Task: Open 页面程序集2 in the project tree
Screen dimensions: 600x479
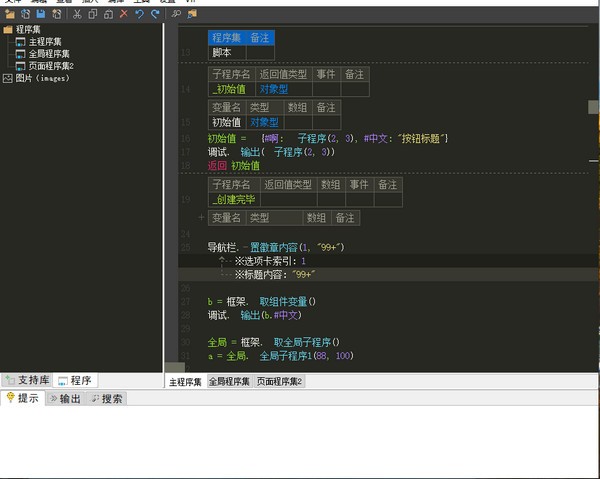Action: [51, 66]
